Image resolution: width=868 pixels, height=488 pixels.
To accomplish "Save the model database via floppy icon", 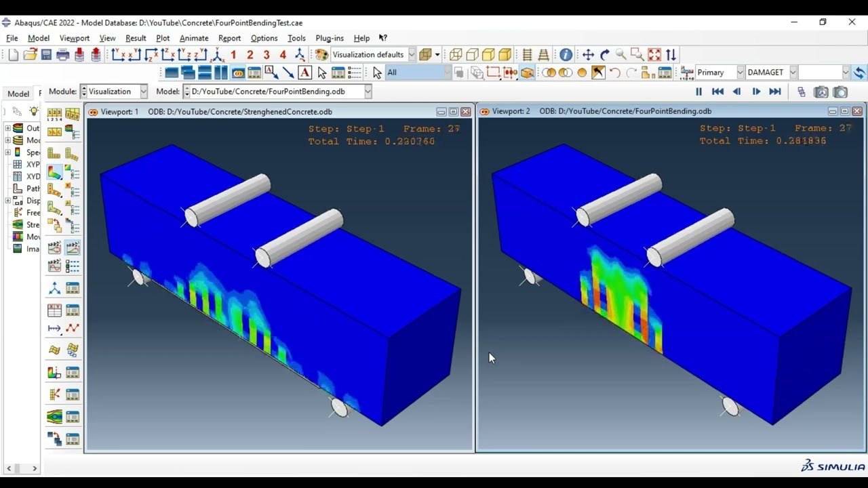I will click(46, 55).
